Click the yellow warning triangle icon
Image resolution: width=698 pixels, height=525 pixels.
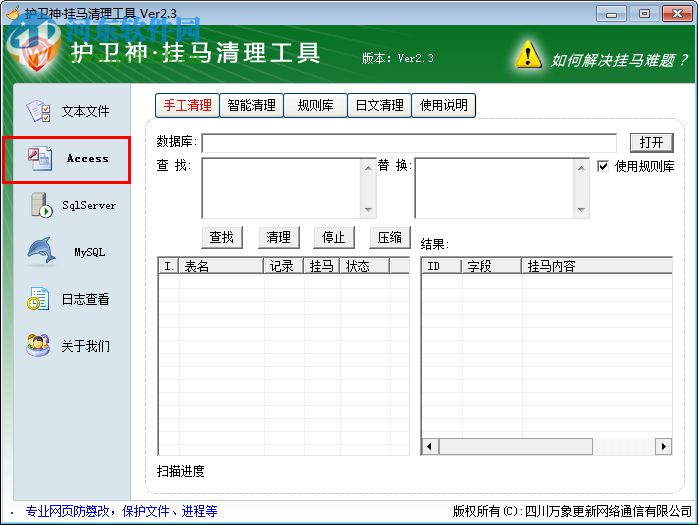pos(528,56)
